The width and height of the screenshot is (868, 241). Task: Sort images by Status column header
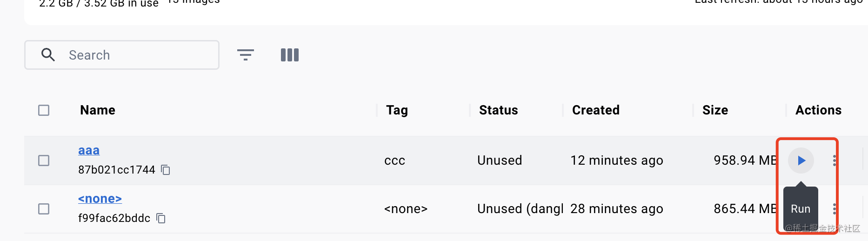click(x=498, y=110)
